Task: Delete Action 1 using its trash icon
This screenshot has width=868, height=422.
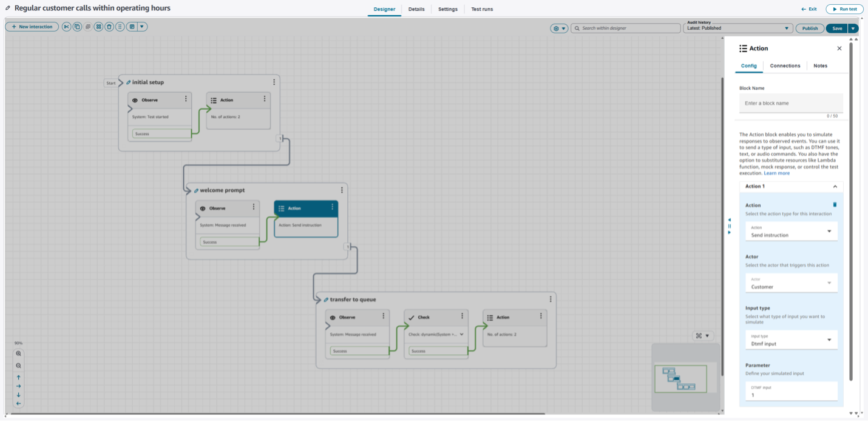Action: 835,205
